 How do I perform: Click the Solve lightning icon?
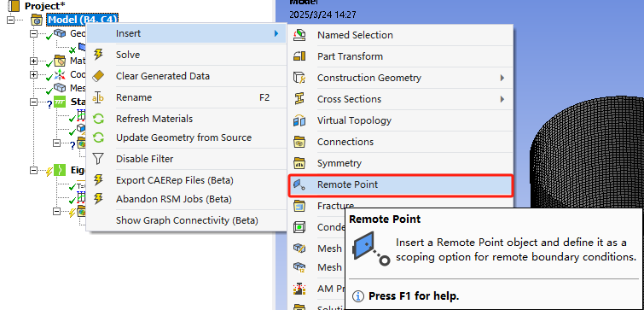point(99,55)
